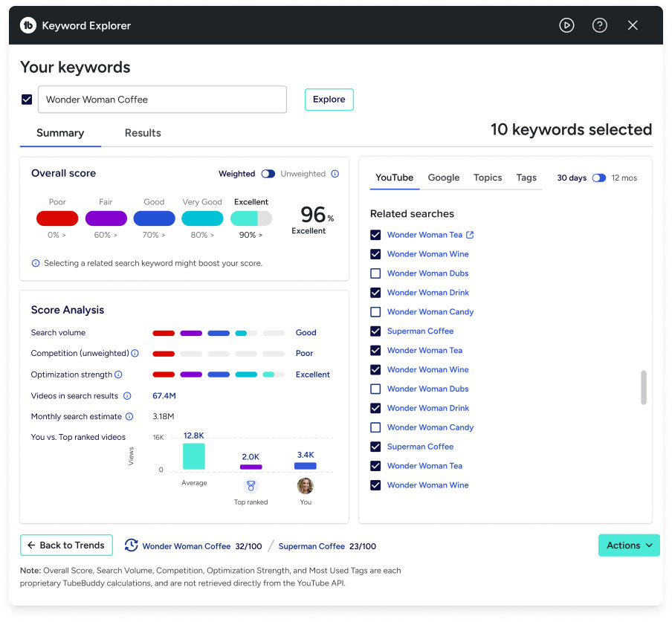Image resolution: width=672 pixels, height=622 pixels.
Task: Click info icon next to Unweighted
Action: [335, 173]
